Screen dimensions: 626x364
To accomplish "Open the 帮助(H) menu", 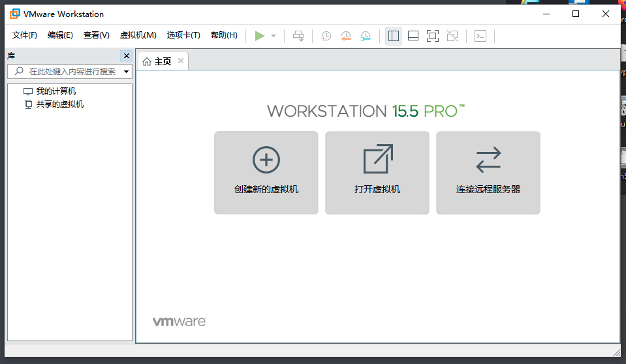I will coord(224,35).
